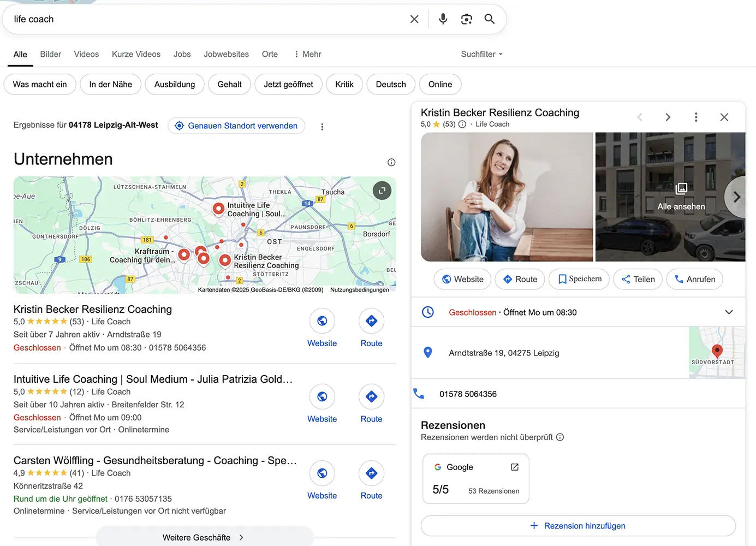Apply the Online chip
The image size is (756, 546).
(x=440, y=85)
